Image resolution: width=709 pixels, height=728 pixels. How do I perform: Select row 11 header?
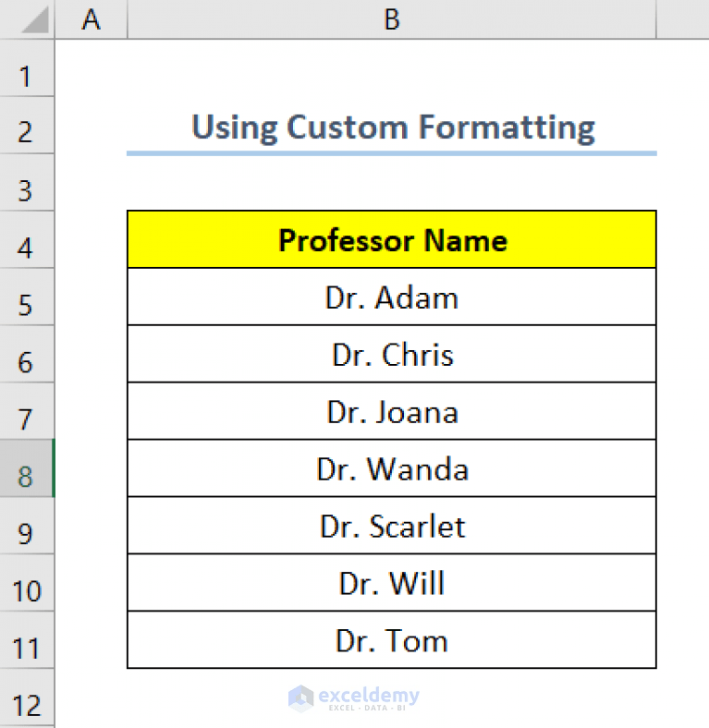[x=27, y=640]
